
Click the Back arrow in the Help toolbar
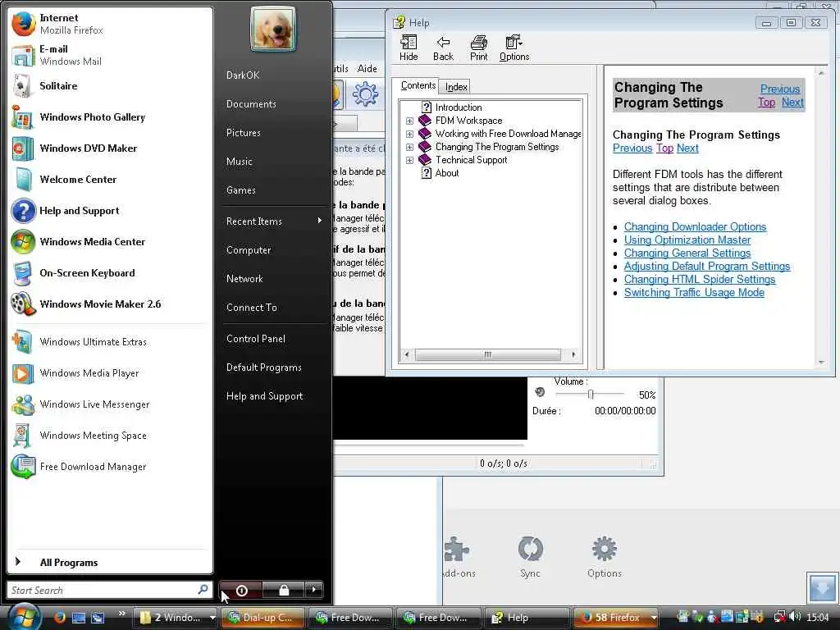[443, 48]
